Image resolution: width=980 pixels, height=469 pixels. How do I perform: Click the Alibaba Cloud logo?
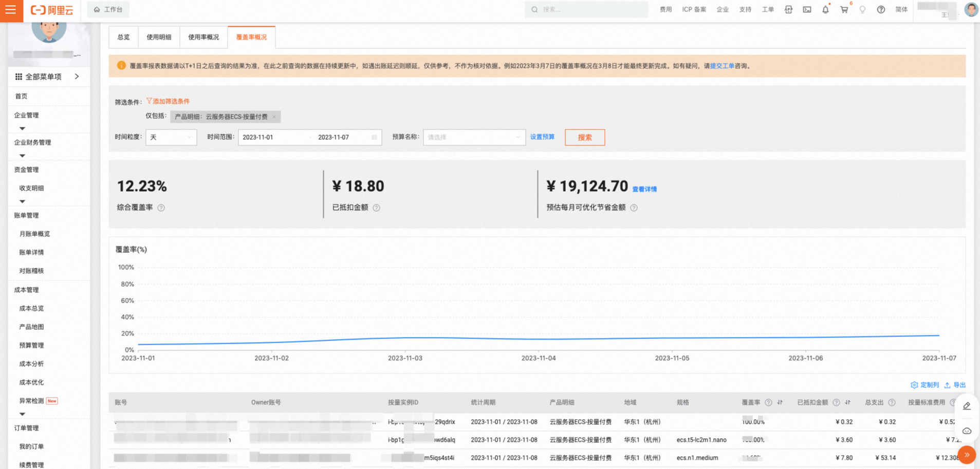click(x=52, y=10)
